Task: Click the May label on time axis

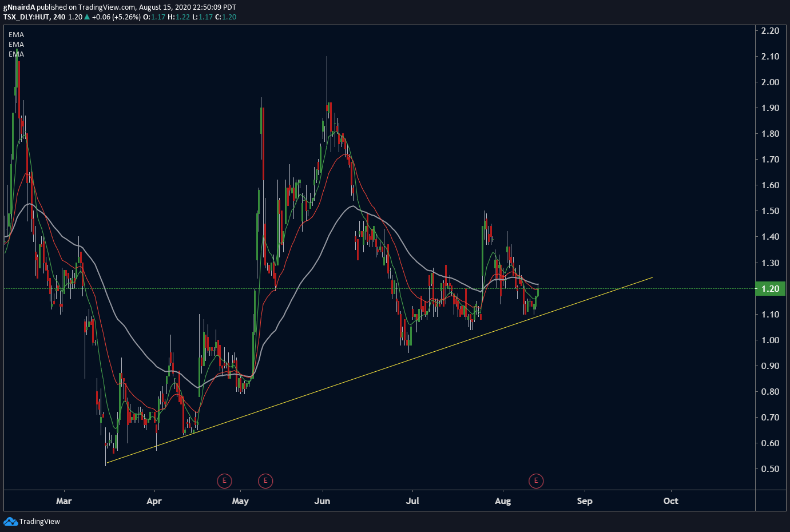Action: click(240, 501)
